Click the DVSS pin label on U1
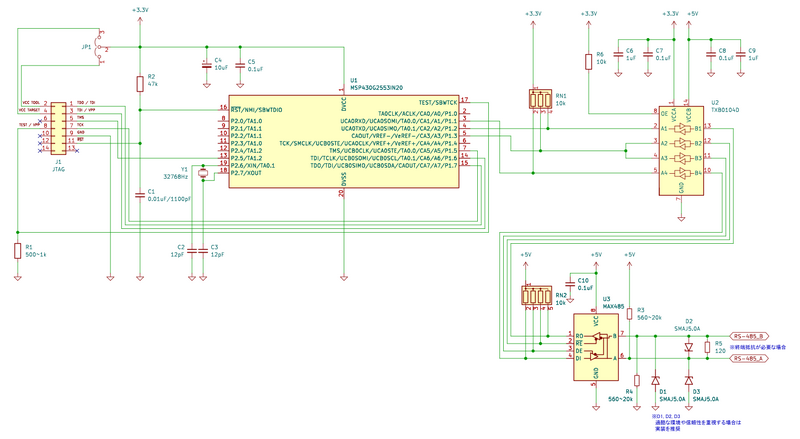Screen dimensions: 800x439 pos(344,179)
